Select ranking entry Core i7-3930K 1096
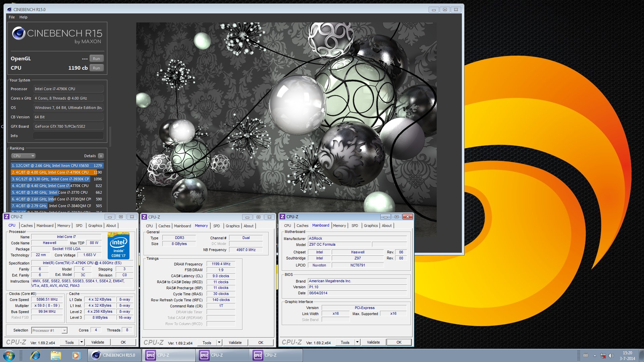 click(57, 179)
